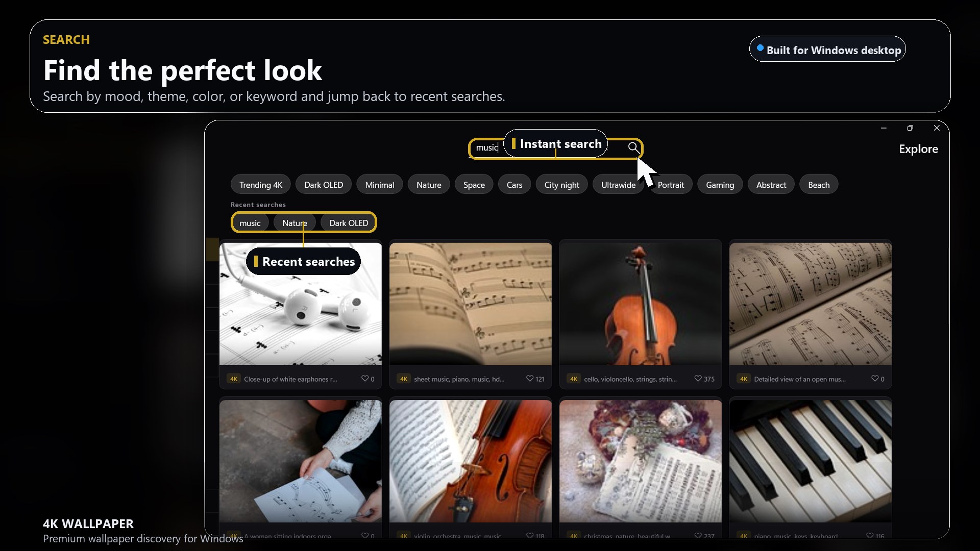The width and height of the screenshot is (980, 551).
Task: Open the christmas sheet music thumbnail
Action: tap(641, 461)
